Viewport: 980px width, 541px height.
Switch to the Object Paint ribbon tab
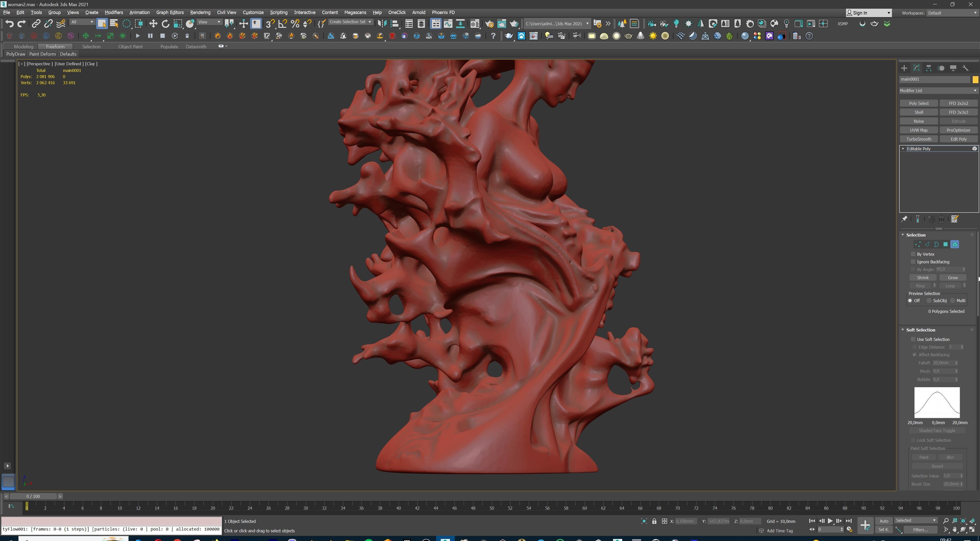130,46
